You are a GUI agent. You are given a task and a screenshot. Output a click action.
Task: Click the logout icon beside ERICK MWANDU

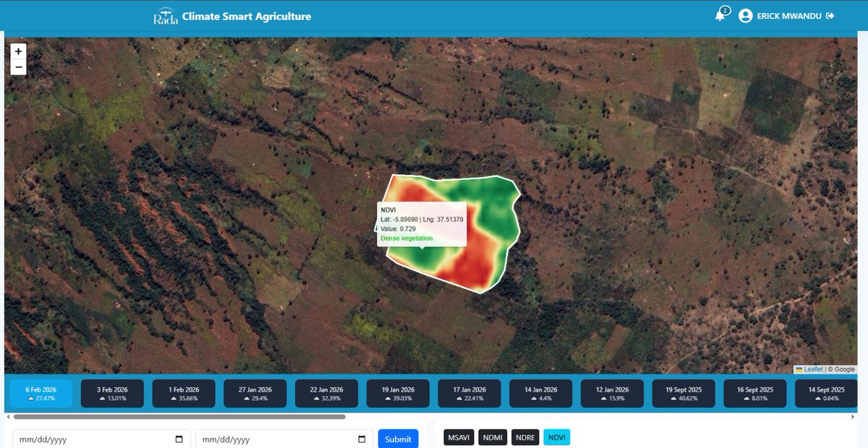click(830, 16)
